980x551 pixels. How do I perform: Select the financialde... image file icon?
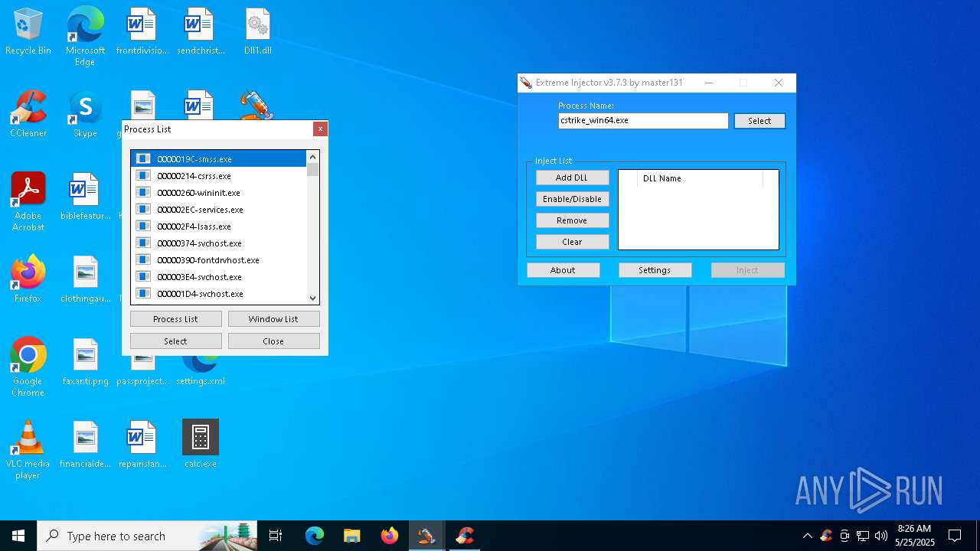point(85,445)
